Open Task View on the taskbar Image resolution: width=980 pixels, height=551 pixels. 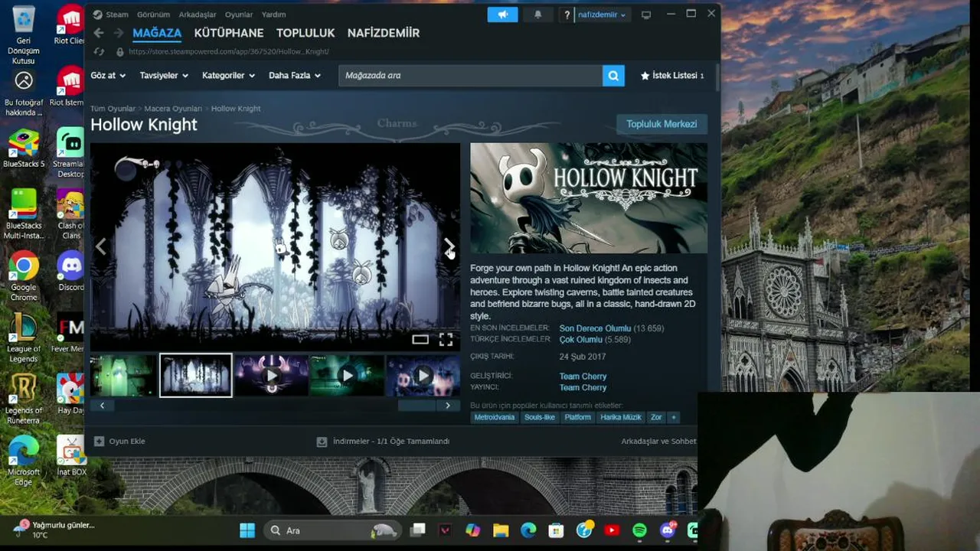(417, 530)
